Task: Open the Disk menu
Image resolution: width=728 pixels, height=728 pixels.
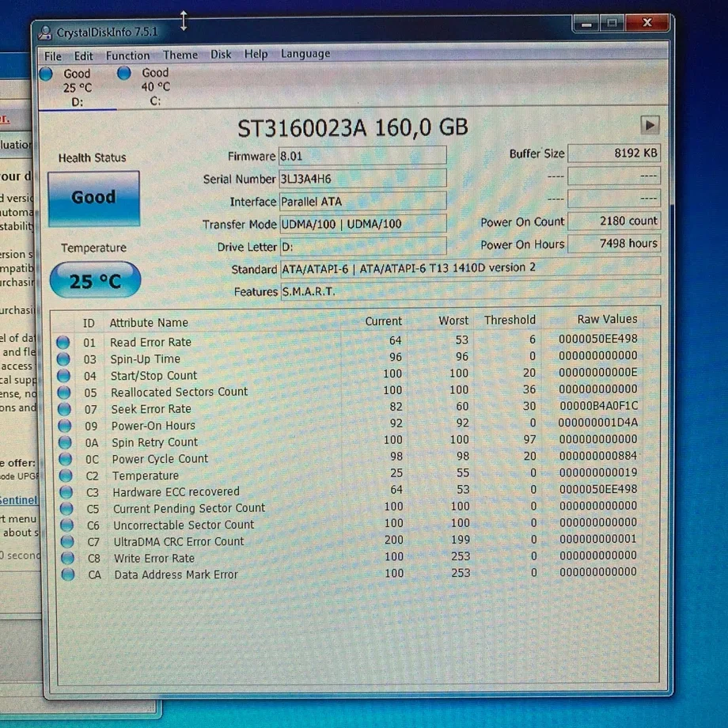Action: click(x=221, y=55)
